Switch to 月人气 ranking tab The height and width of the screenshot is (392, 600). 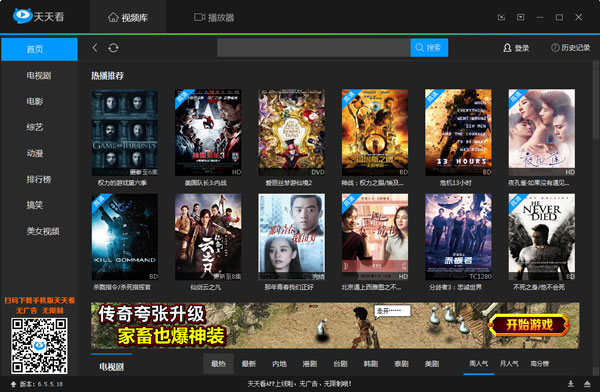tap(509, 363)
